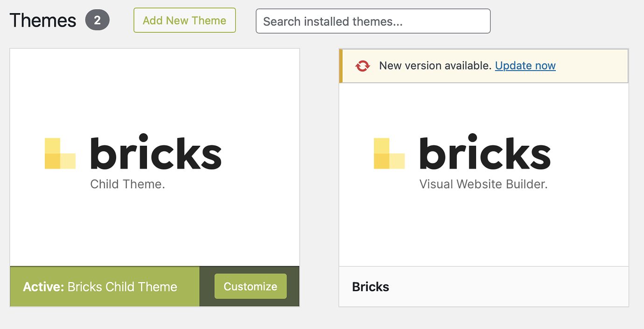This screenshot has width=644, height=329.
Task: Click the Themes page heading
Action: pyautogui.click(x=43, y=20)
